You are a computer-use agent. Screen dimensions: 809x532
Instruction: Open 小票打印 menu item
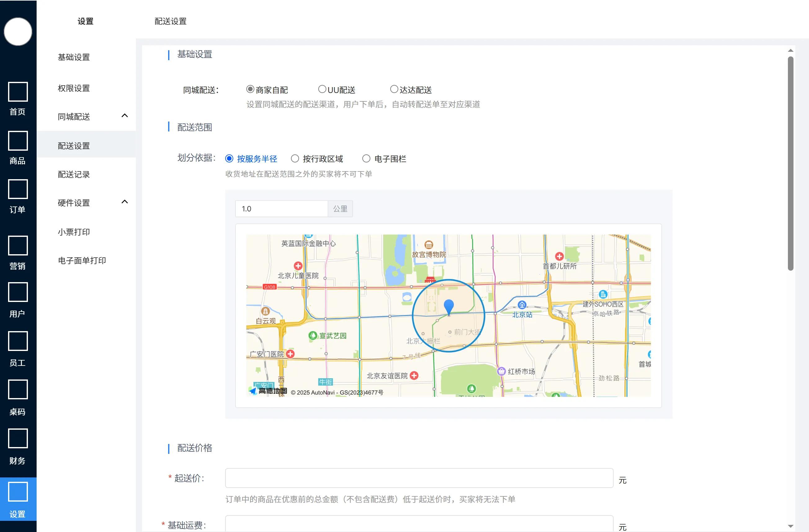74,232
